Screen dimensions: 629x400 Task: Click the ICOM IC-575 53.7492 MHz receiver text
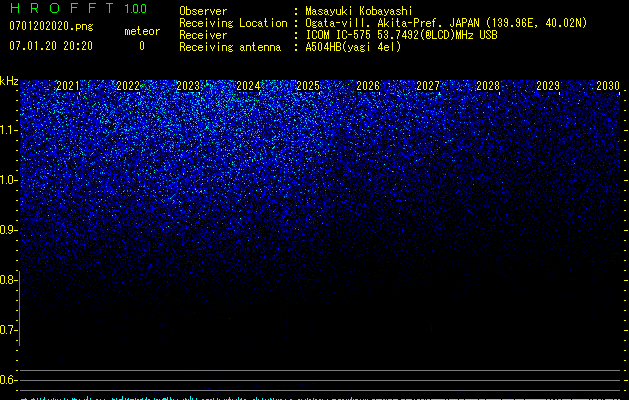401,35
